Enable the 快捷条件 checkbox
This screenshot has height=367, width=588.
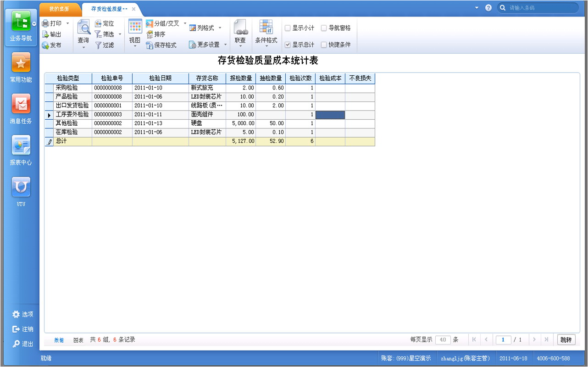(324, 45)
